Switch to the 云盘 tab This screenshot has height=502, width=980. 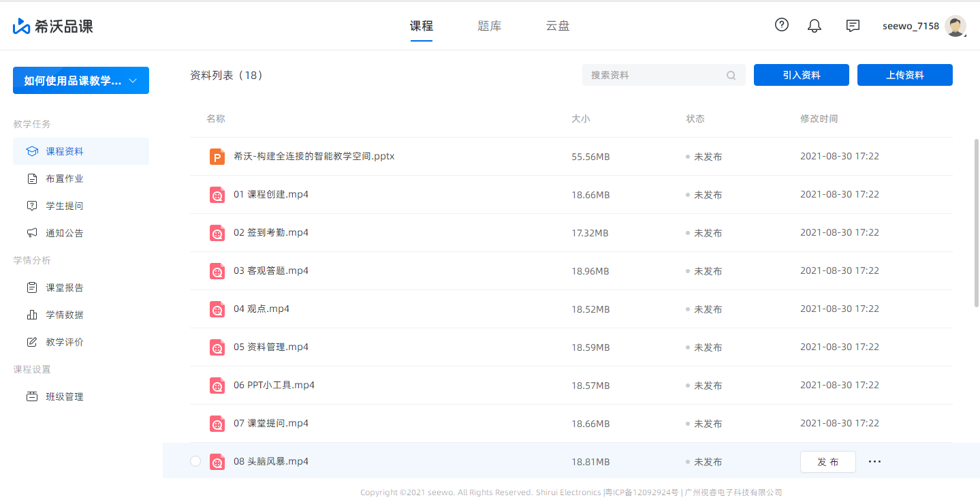[x=558, y=27]
